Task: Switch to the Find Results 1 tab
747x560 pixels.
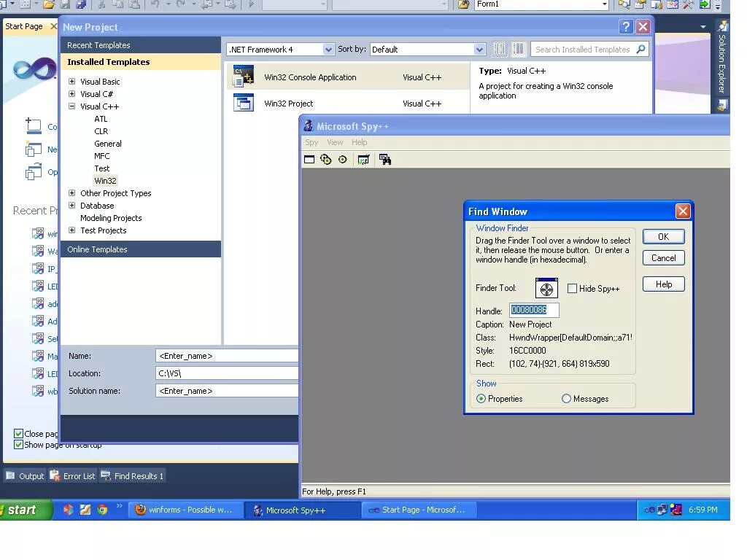Action: click(x=133, y=475)
